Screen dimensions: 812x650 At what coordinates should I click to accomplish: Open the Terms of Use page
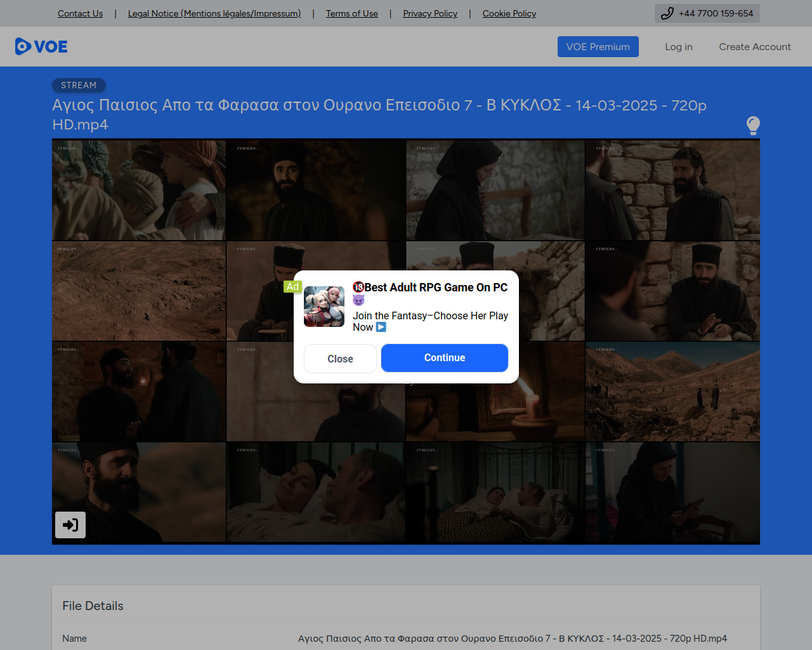pos(352,13)
